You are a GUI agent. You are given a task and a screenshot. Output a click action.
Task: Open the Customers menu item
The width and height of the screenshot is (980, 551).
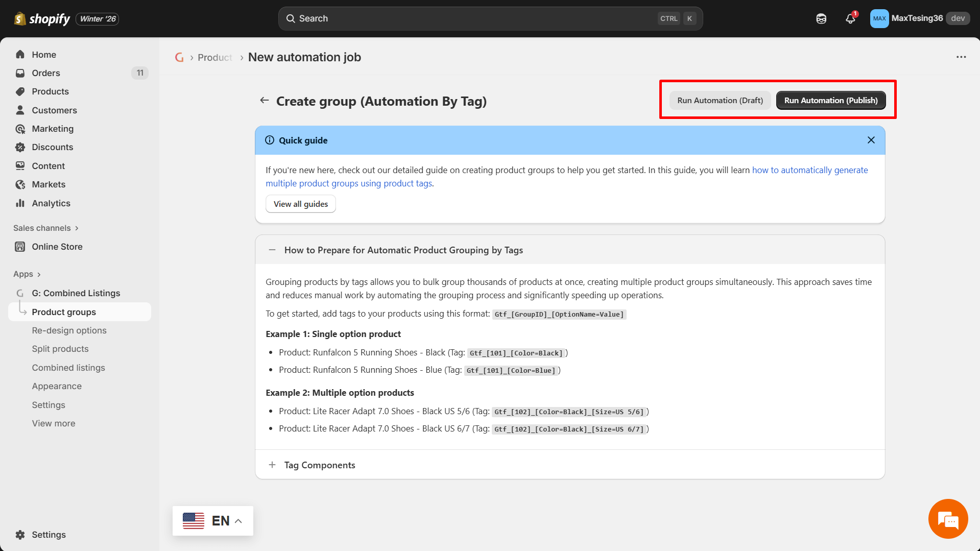[x=54, y=110]
